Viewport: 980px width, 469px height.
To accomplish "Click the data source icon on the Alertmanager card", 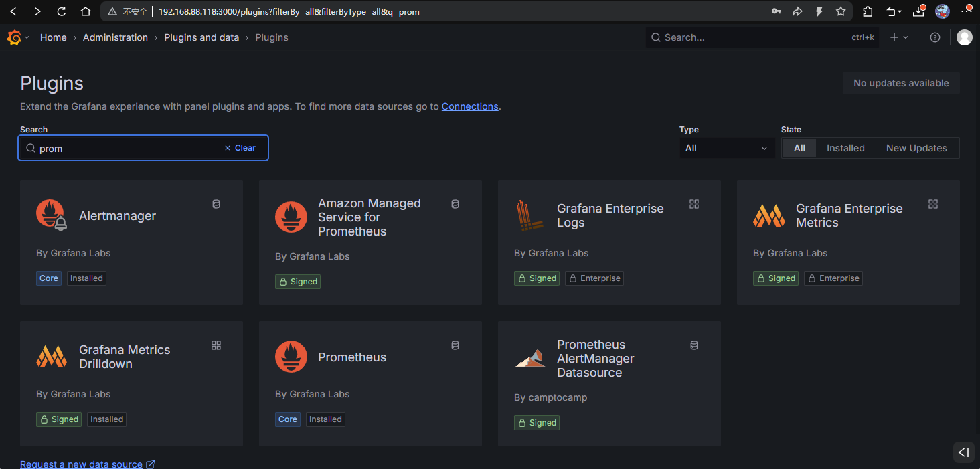I will pos(216,204).
